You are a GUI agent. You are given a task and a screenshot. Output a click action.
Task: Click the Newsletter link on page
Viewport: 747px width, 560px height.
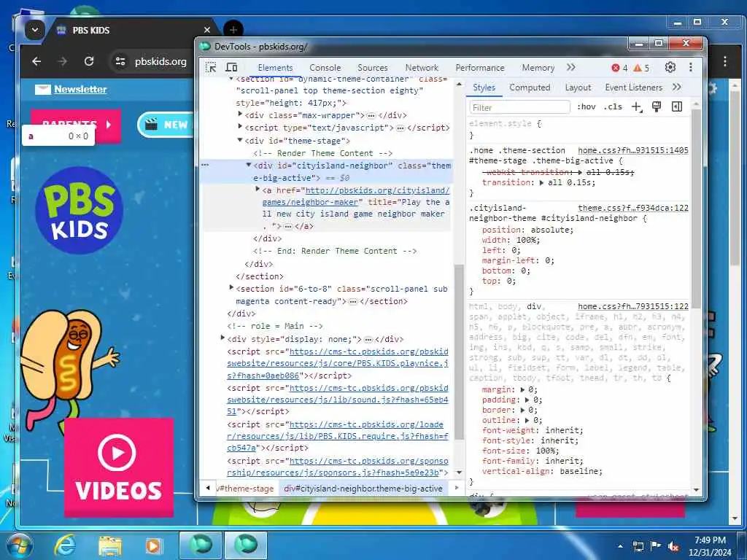80,89
